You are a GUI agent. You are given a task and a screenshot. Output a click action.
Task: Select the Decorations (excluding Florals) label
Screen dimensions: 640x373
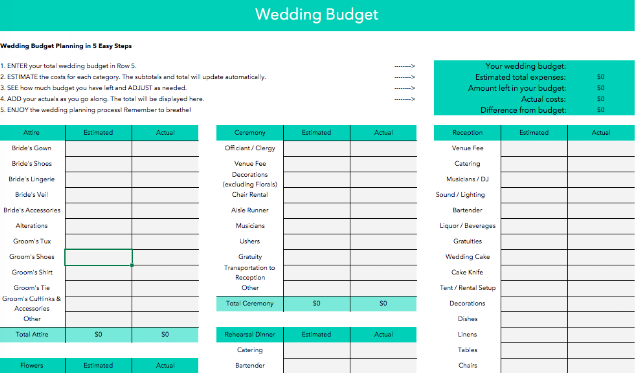pyautogui.click(x=250, y=180)
